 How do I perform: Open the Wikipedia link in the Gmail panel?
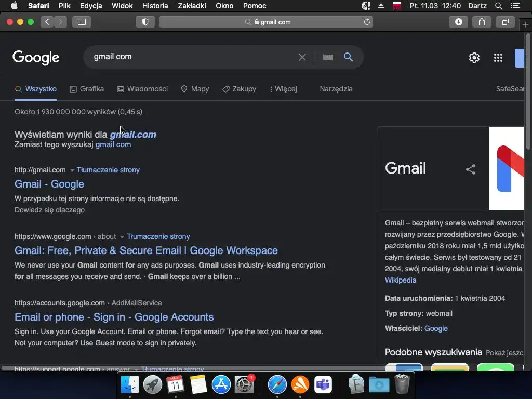[401, 280]
